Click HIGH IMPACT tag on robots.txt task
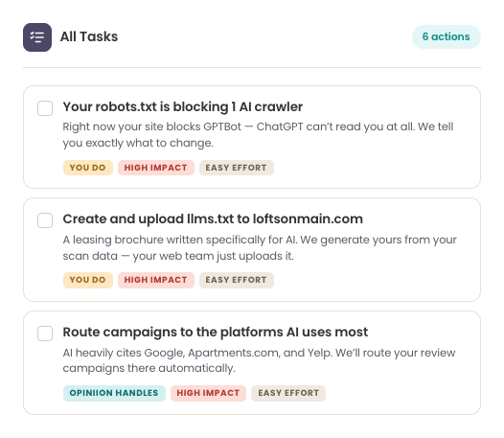The width and height of the screenshot is (504, 438). 156,168
